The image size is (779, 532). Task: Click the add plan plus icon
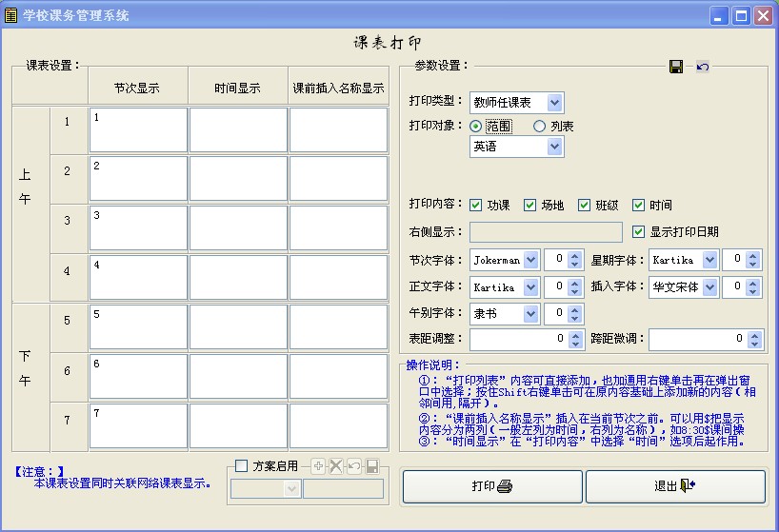coord(318,466)
